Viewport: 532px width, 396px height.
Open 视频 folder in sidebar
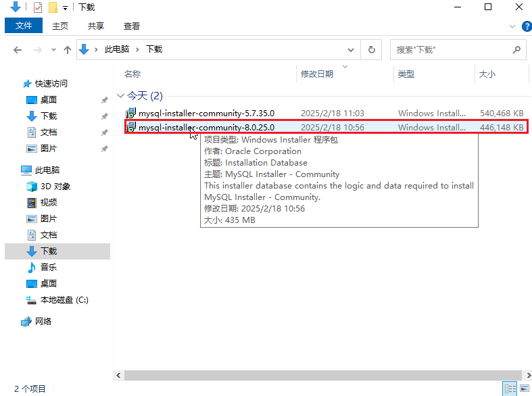[49, 203]
